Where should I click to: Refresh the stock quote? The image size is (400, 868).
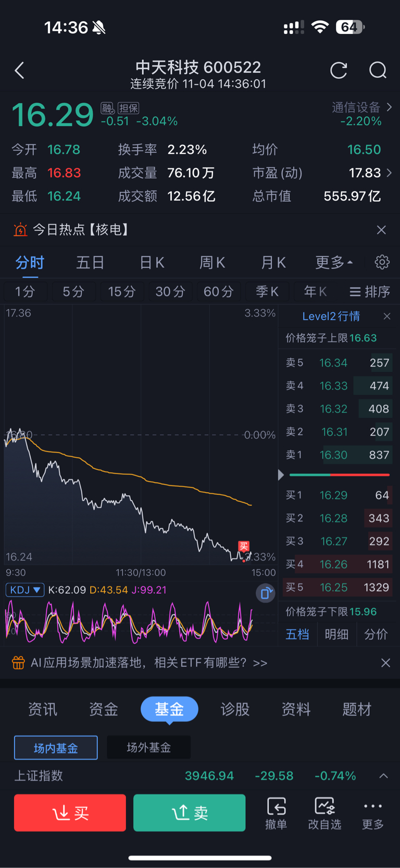(339, 70)
